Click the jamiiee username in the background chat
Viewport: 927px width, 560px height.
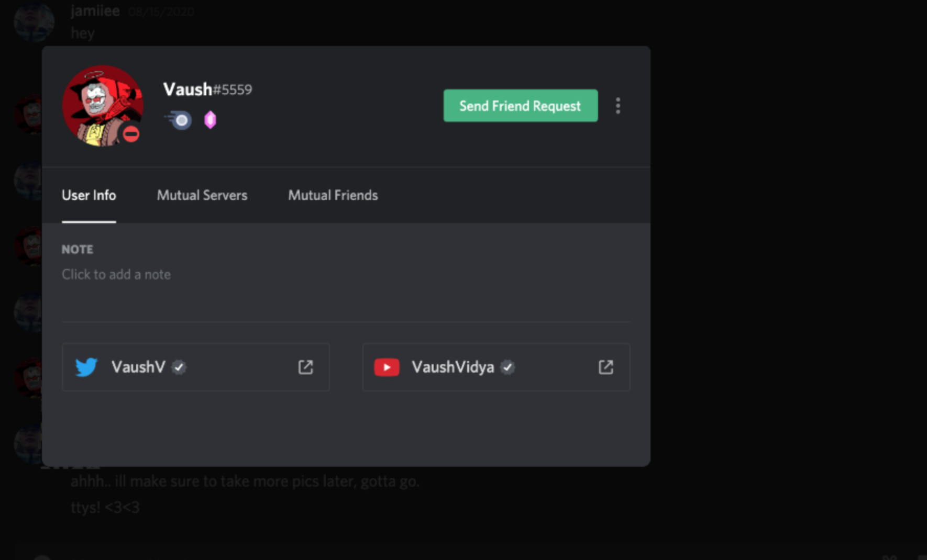pos(95,10)
